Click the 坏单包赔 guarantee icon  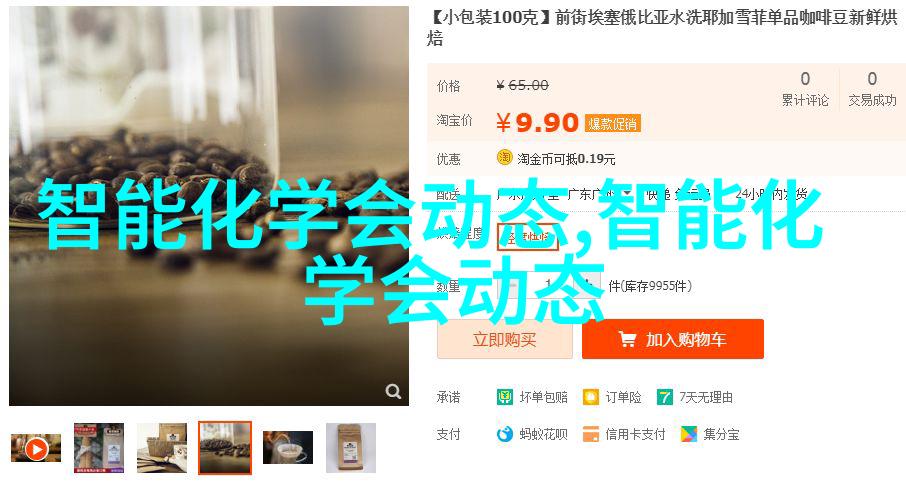point(504,397)
